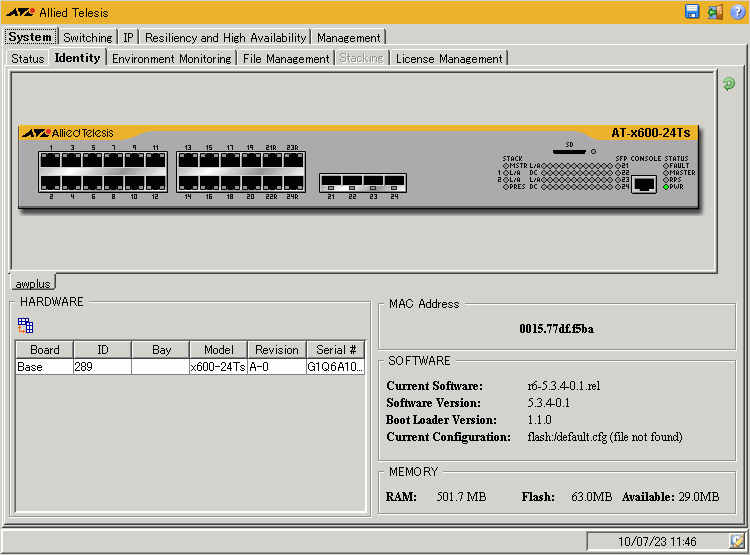Click the hardware table grid icon
This screenshot has height=555, width=750.
(x=25, y=325)
